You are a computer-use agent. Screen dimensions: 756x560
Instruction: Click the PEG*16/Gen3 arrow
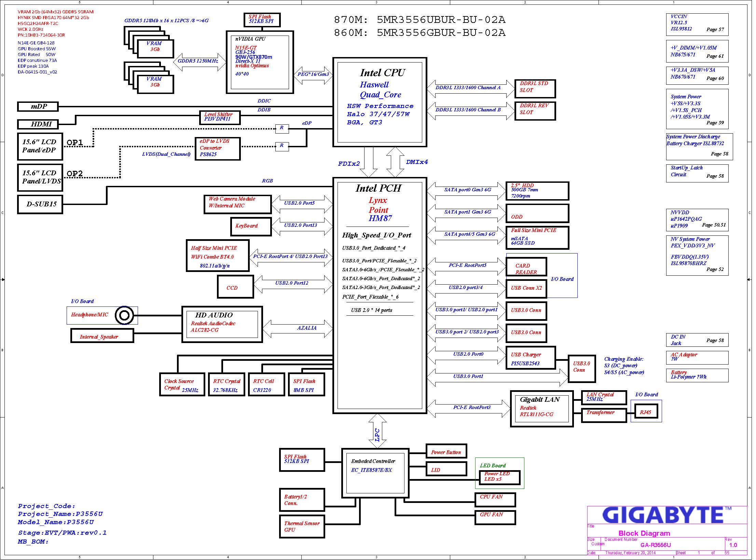[x=313, y=76]
